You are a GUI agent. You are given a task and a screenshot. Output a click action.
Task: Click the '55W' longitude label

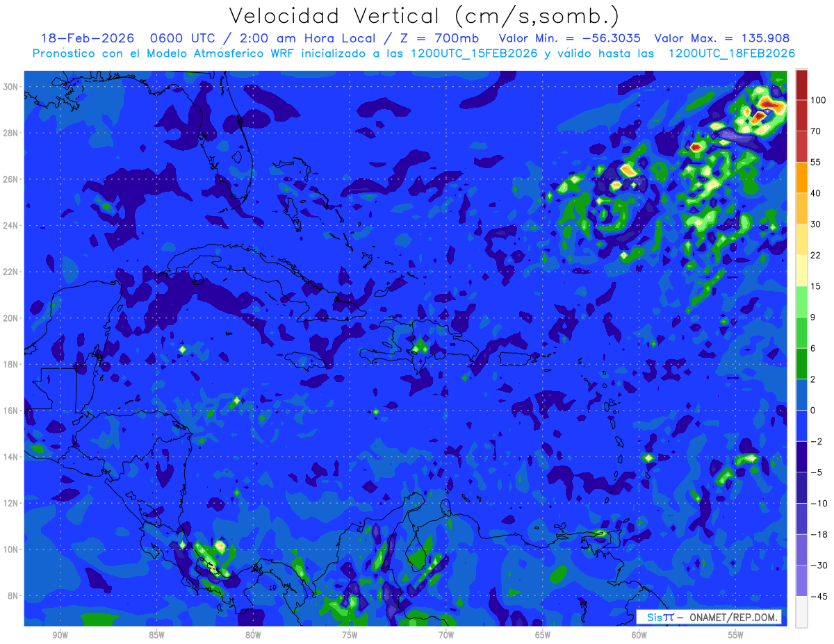coord(736,634)
